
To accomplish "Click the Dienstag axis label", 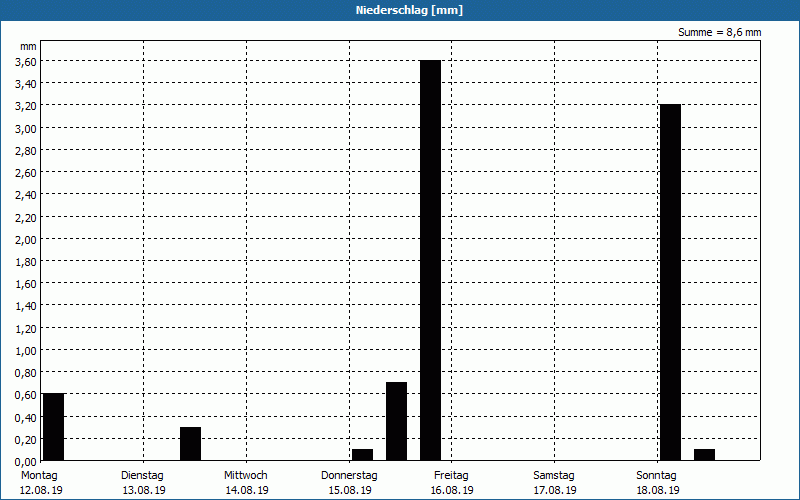I will 142,476.
